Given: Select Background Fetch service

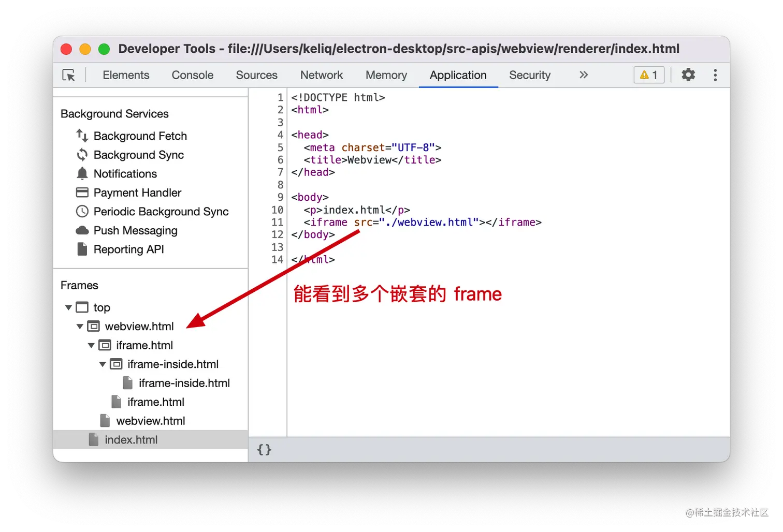Looking at the screenshot, I should tap(140, 136).
